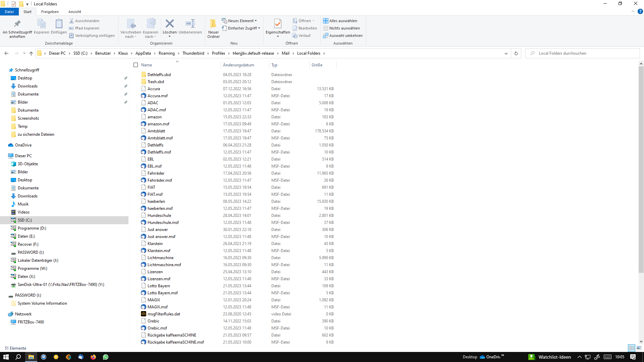Open the Datei menu tab
Image resolution: width=644 pixels, height=362 pixels.
click(x=9, y=12)
